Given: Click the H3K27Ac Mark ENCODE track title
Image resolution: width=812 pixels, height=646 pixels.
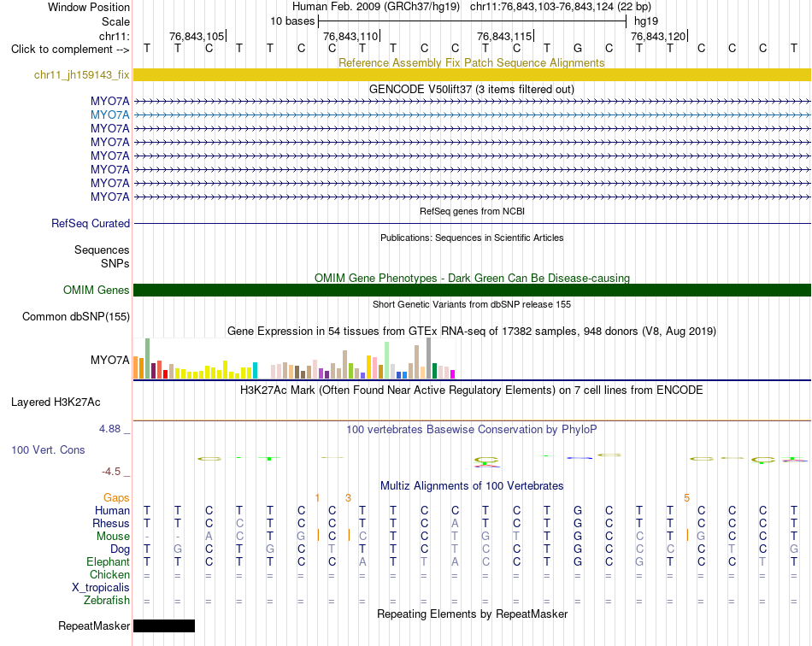Looking at the screenshot, I should click(472, 390).
